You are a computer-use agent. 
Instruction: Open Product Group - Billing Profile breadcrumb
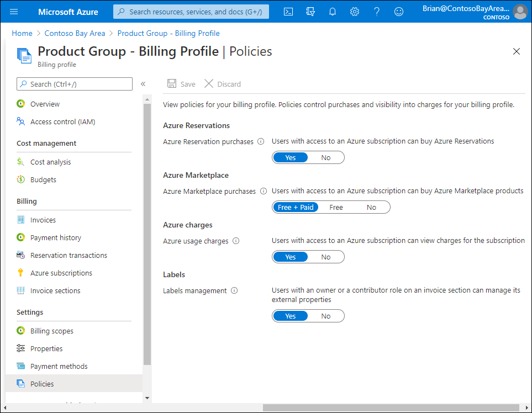pyautogui.click(x=168, y=33)
